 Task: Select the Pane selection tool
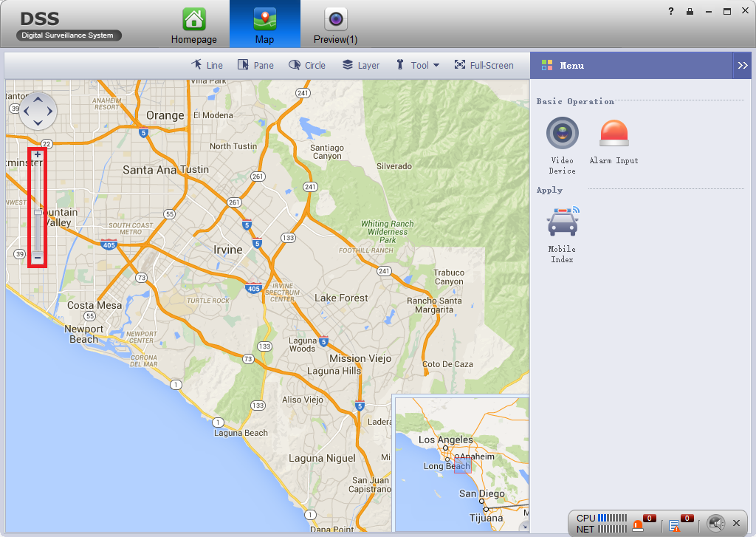pyautogui.click(x=255, y=65)
